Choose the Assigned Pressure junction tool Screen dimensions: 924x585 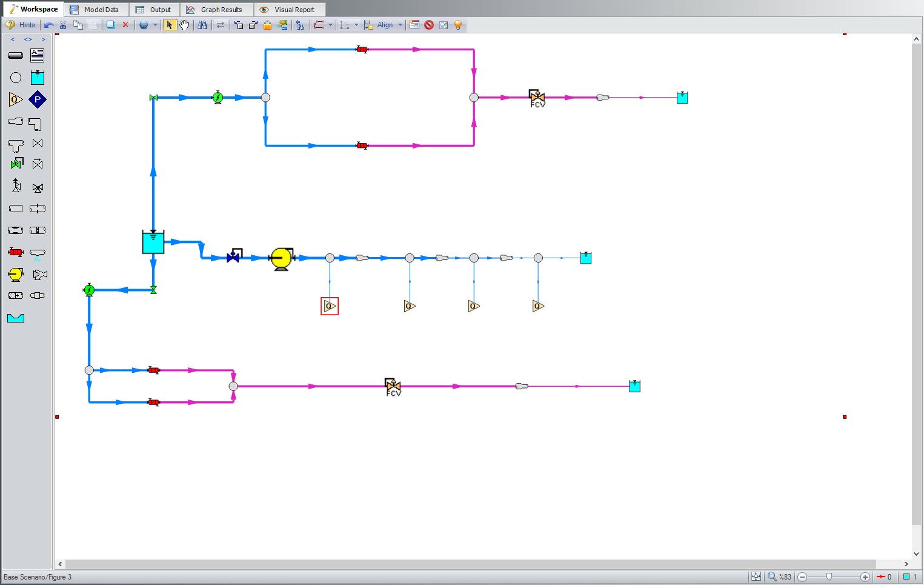pyautogui.click(x=38, y=100)
